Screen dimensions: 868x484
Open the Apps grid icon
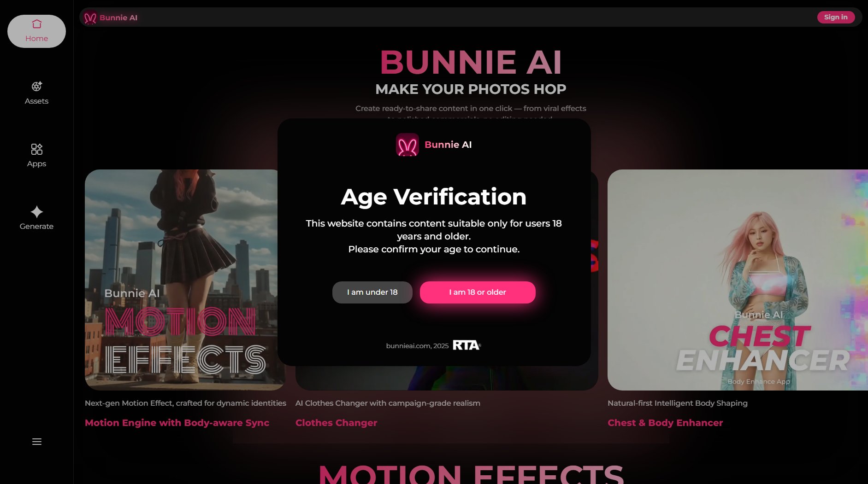point(37,149)
